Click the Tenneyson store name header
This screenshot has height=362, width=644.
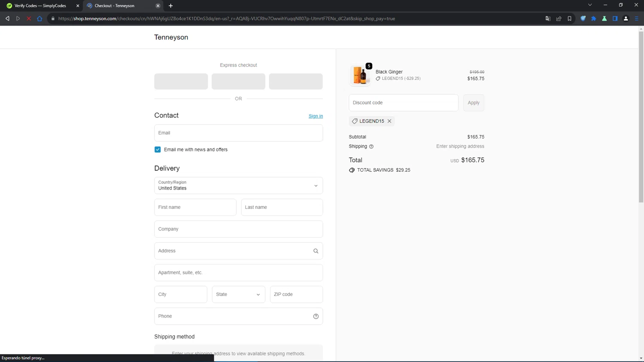tap(171, 37)
